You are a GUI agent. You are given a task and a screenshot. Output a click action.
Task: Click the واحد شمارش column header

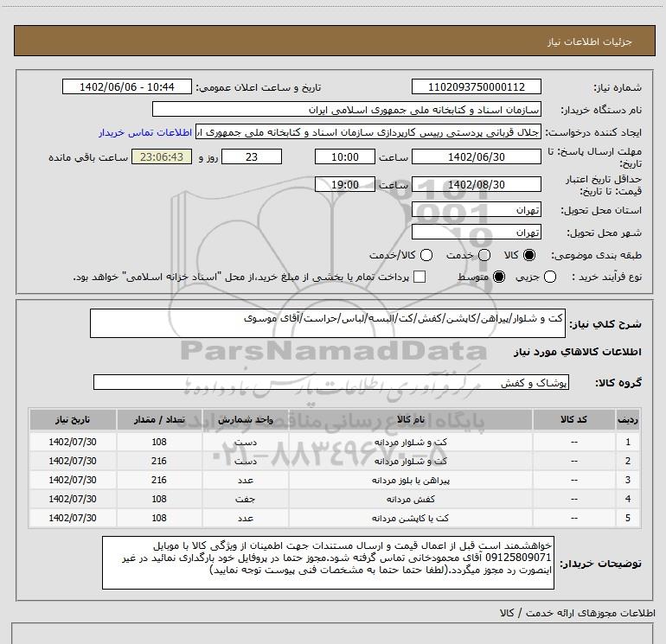[x=246, y=420]
